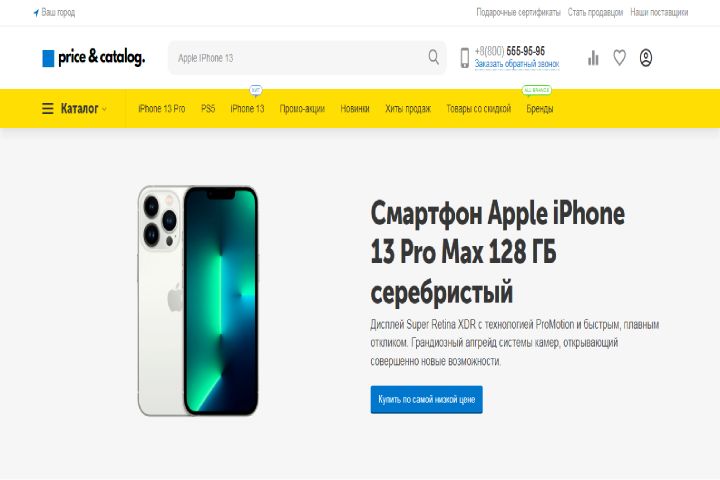
Task: Click the search magnifier icon
Action: click(x=433, y=57)
